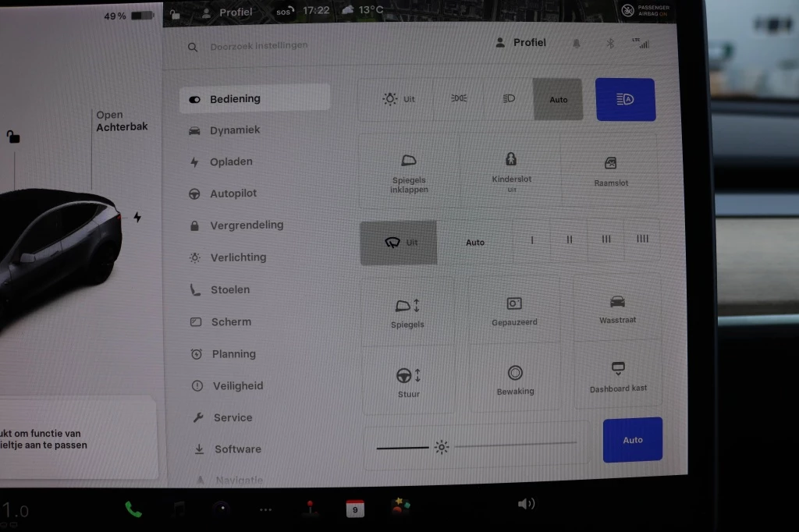Open the Spiegels adjustment control
The height and width of the screenshot is (532, 799).
coord(407,306)
